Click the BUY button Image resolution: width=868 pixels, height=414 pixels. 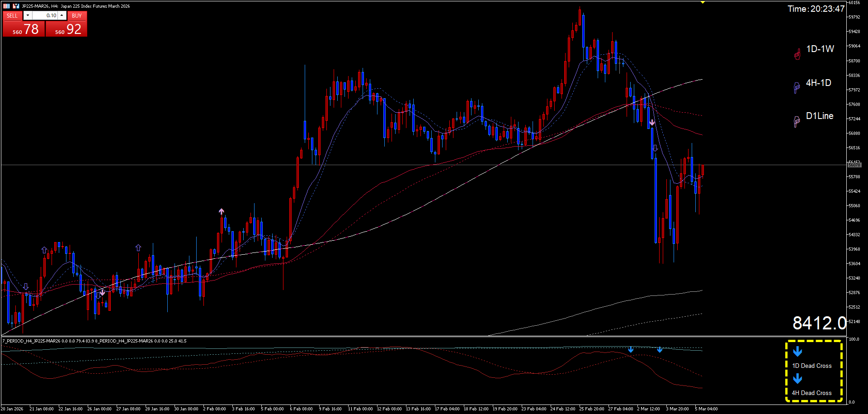click(77, 15)
